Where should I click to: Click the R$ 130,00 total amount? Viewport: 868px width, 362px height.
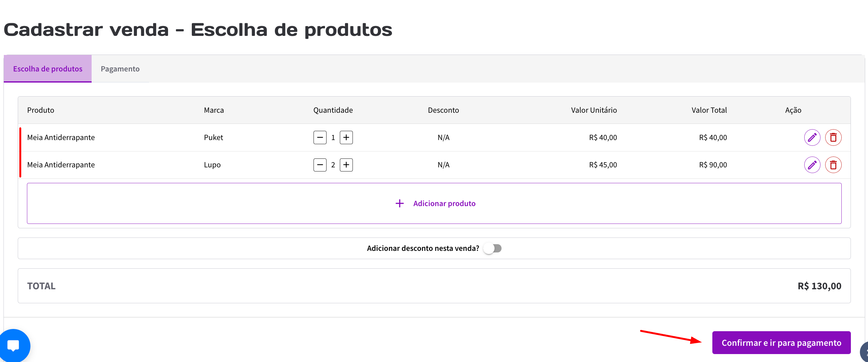tap(819, 286)
